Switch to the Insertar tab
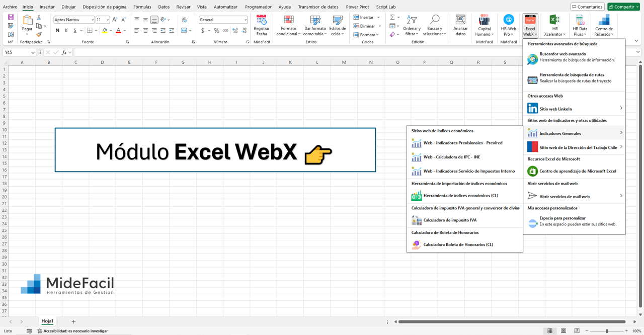The width and height of the screenshot is (644, 335). pos(47,7)
